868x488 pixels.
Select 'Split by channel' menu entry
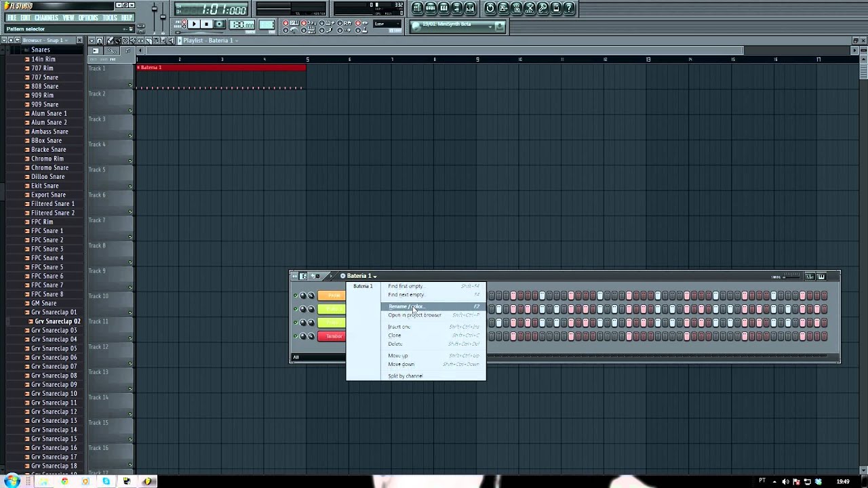pos(432,376)
